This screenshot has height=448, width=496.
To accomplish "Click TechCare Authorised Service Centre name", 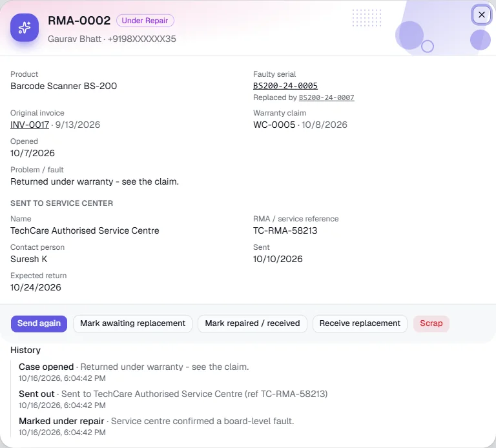I will 85,230.
